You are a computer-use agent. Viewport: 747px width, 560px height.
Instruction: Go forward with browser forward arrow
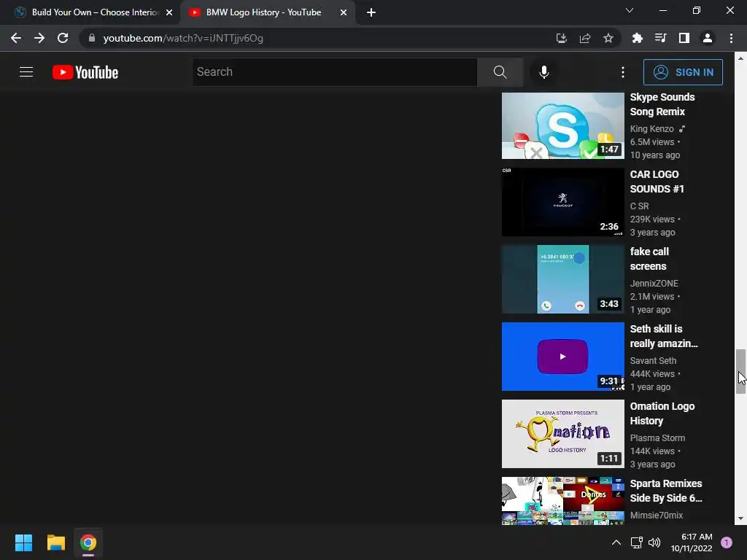[39, 38]
